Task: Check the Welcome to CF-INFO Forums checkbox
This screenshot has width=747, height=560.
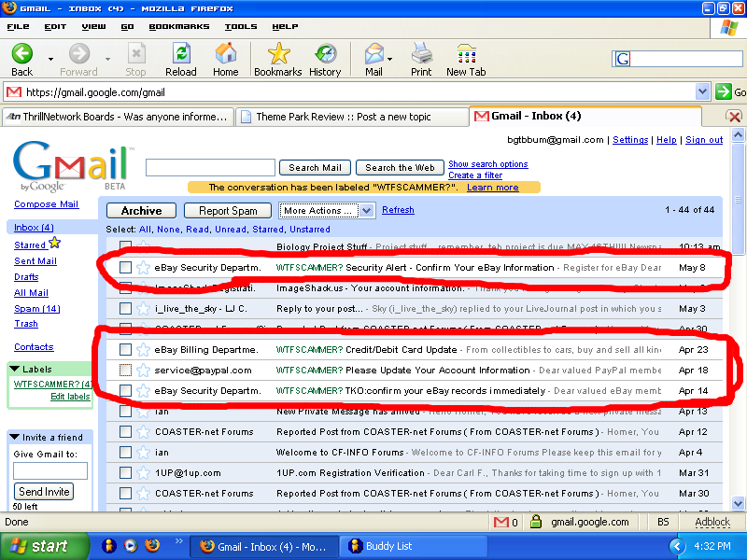Action: click(x=125, y=453)
